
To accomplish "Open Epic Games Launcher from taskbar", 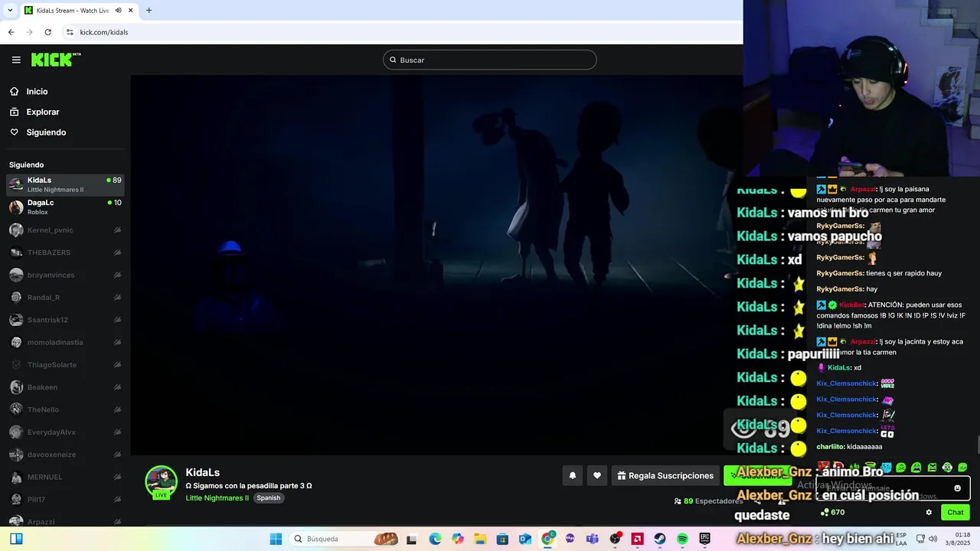I will (x=704, y=539).
